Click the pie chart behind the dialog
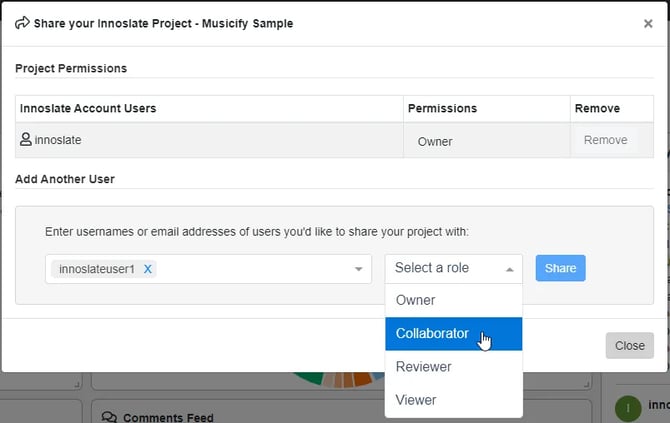The height and width of the screenshot is (423, 670). click(x=338, y=379)
